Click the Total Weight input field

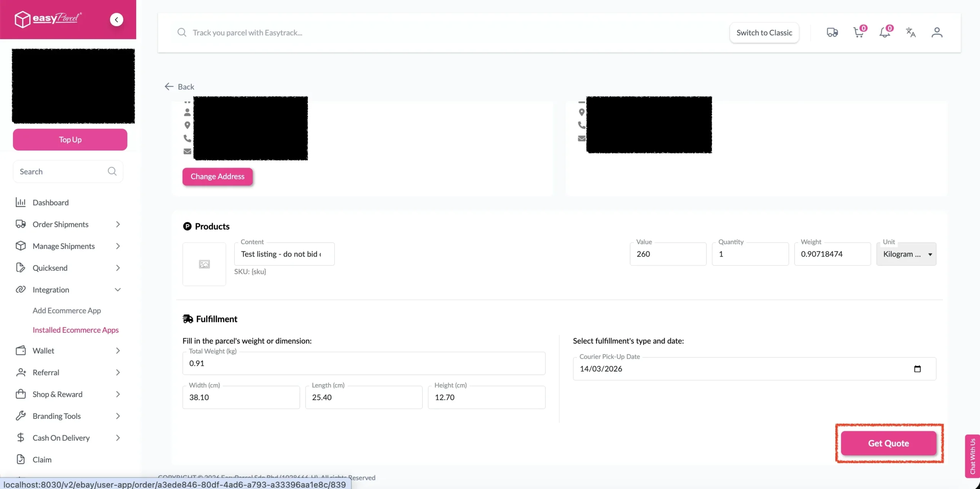point(364,363)
